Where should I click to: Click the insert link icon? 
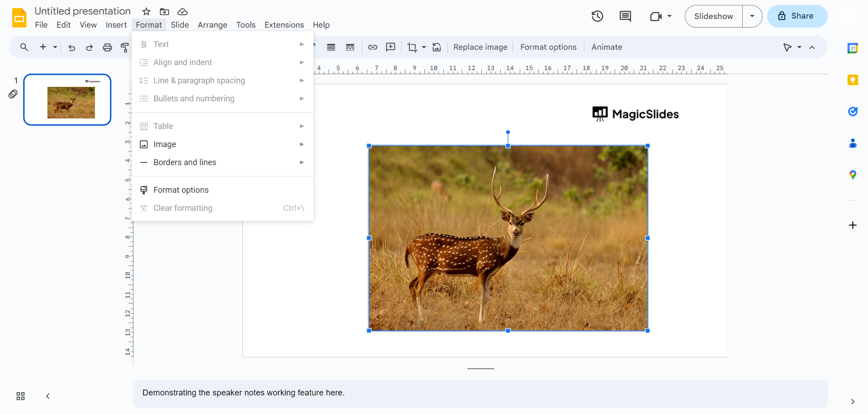coord(372,48)
